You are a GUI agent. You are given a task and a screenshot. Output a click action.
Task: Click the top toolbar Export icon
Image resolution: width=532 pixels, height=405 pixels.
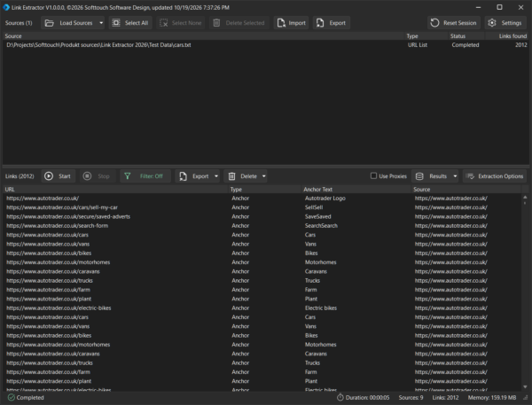320,23
